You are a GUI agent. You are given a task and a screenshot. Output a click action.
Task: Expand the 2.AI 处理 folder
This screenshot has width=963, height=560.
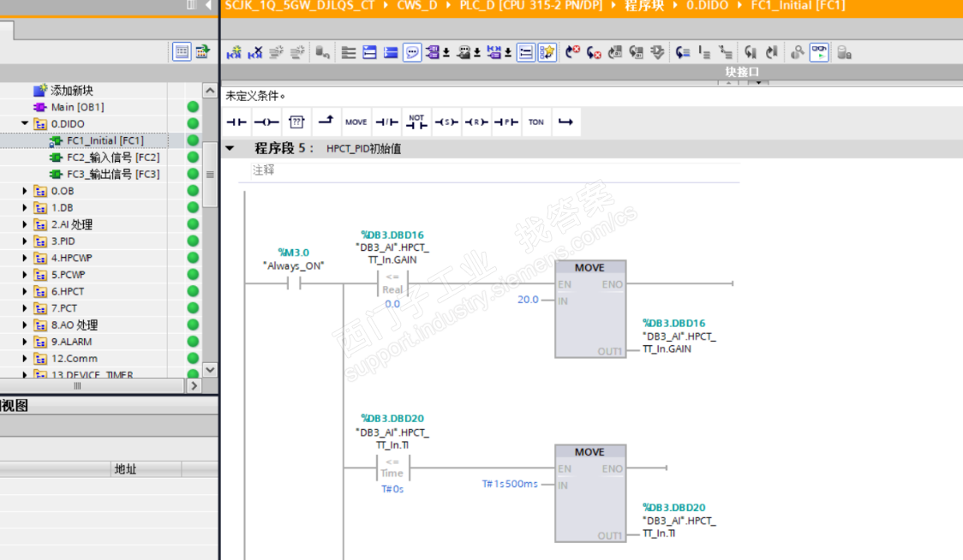pyautogui.click(x=25, y=224)
